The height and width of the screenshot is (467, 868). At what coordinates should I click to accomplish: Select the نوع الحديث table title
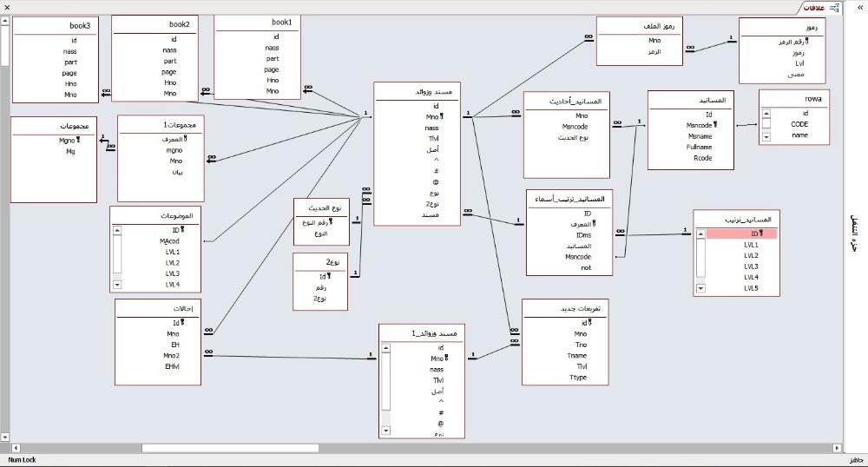point(325,208)
